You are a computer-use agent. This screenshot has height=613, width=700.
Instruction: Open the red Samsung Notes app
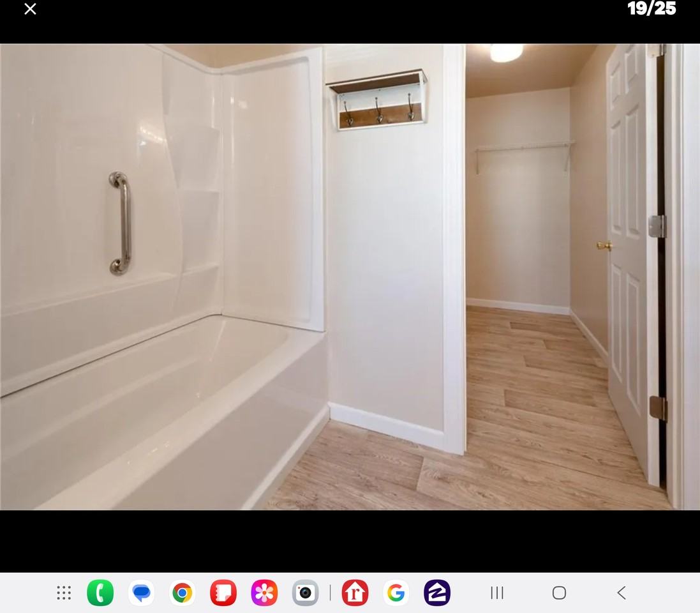click(x=223, y=593)
